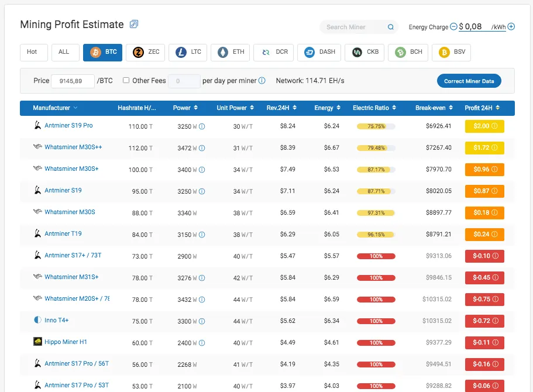Screen dimensions: 533x392
Task: Open the $0.18 profit info badge
Action: (x=484, y=212)
